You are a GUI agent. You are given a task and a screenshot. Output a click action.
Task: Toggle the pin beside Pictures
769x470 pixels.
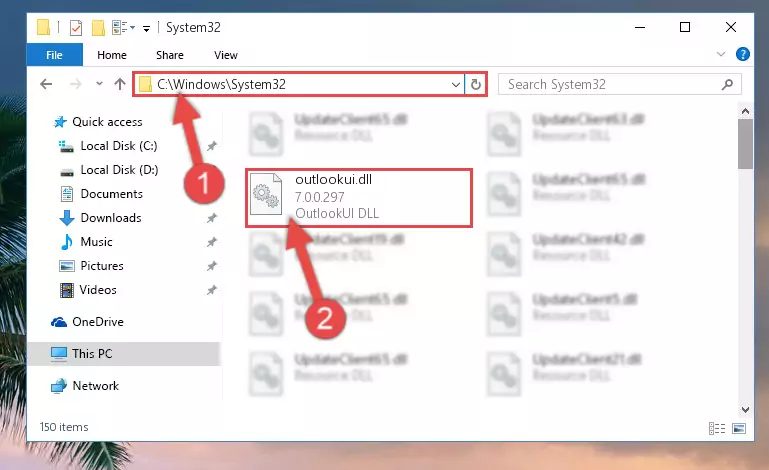[211, 266]
